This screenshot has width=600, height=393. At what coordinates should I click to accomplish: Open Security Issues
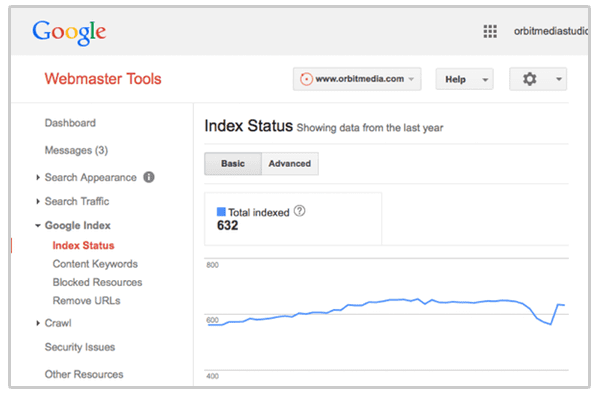[80, 347]
